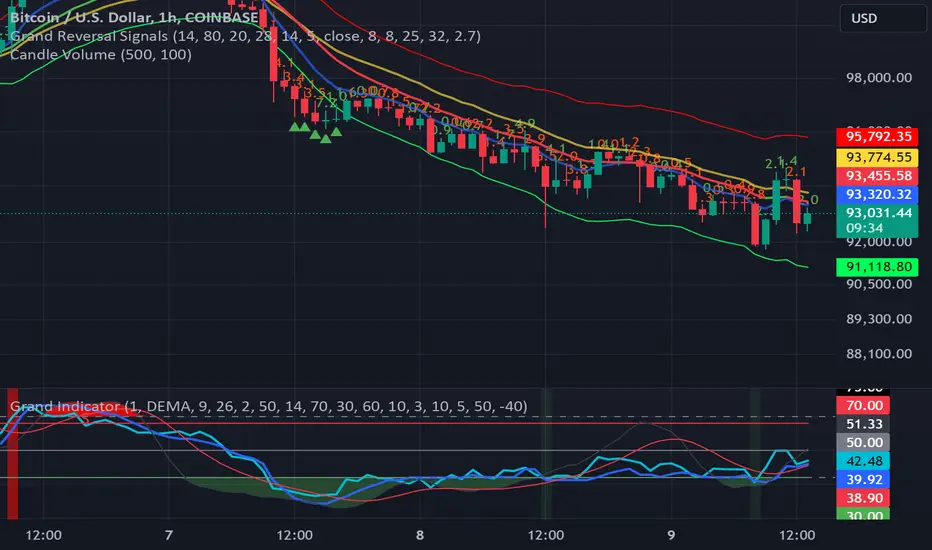Click the 89,300.00 price scale value
This screenshot has height=550, width=932.
pyautogui.click(x=879, y=319)
